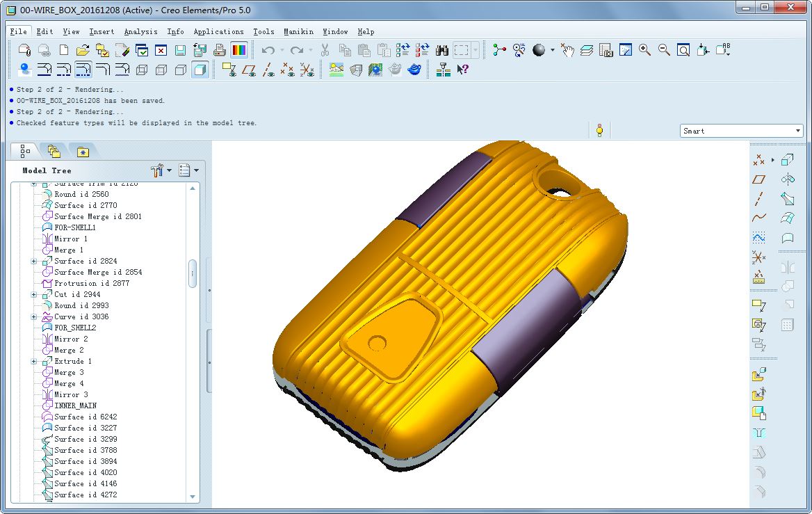
Task: Open the Layers tool icon
Action: [x=587, y=50]
